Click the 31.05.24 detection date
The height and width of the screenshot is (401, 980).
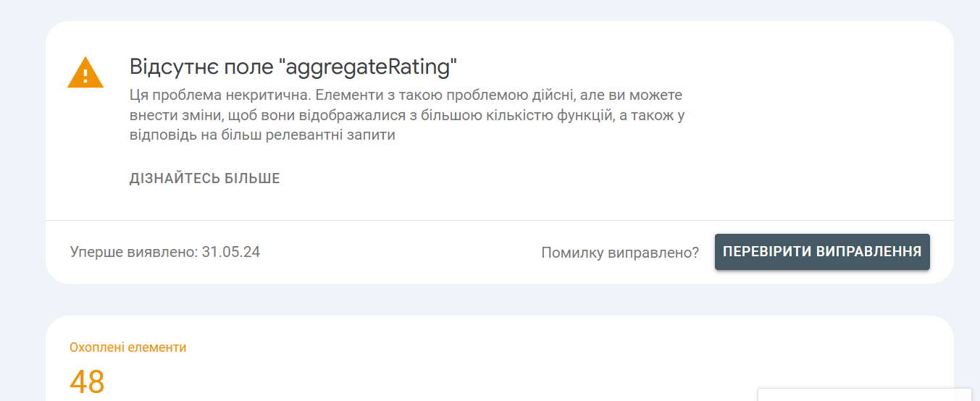click(231, 252)
